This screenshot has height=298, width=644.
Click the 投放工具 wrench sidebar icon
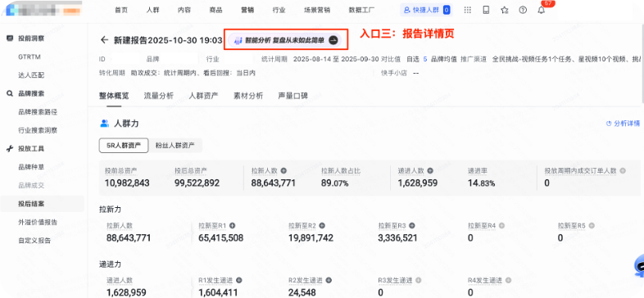pos(10,148)
